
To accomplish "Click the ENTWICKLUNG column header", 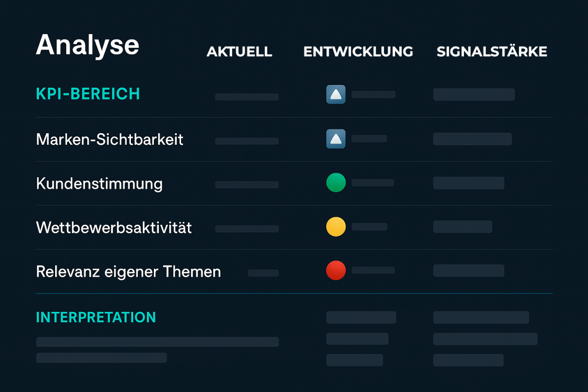I will (358, 51).
